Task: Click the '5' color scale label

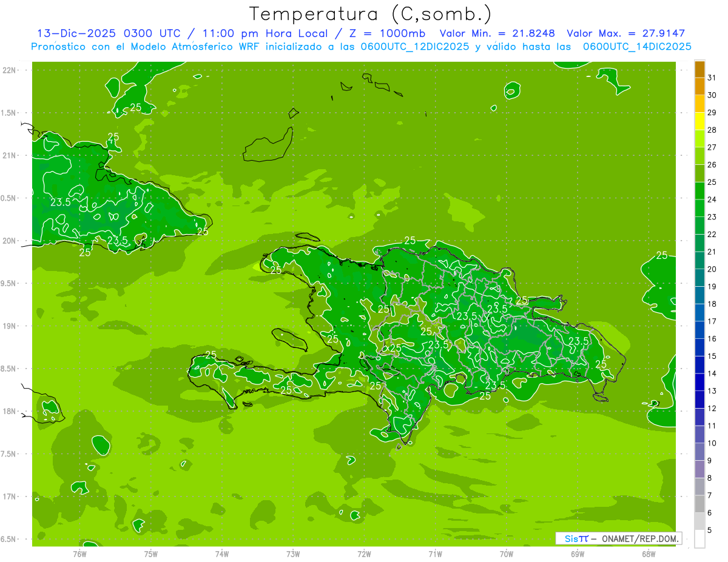Action: pyautogui.click(x=709, y=530)
